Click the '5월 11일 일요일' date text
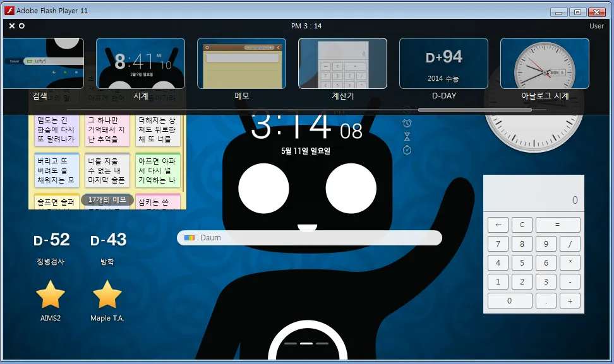This screenshot has height=364, width=614. point(306,151)
